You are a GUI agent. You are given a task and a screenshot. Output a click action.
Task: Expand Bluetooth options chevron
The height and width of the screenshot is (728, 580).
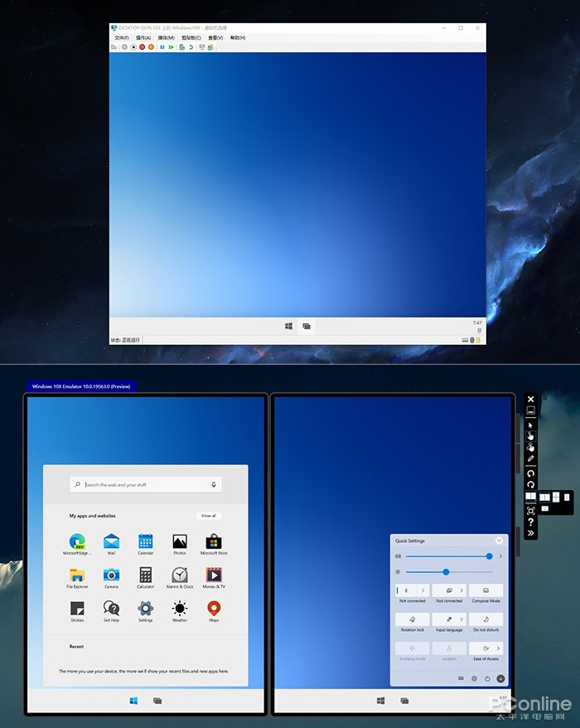click(x=423, y=590)
